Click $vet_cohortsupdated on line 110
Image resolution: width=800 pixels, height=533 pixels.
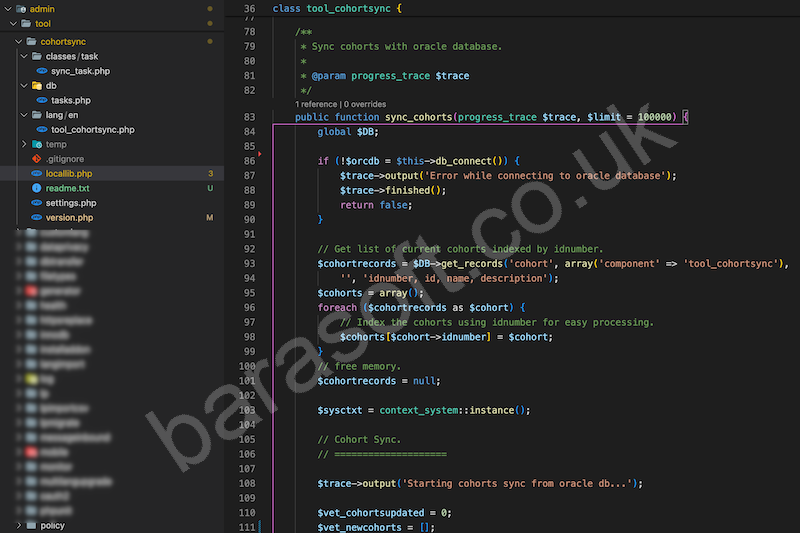coord(370,513)
